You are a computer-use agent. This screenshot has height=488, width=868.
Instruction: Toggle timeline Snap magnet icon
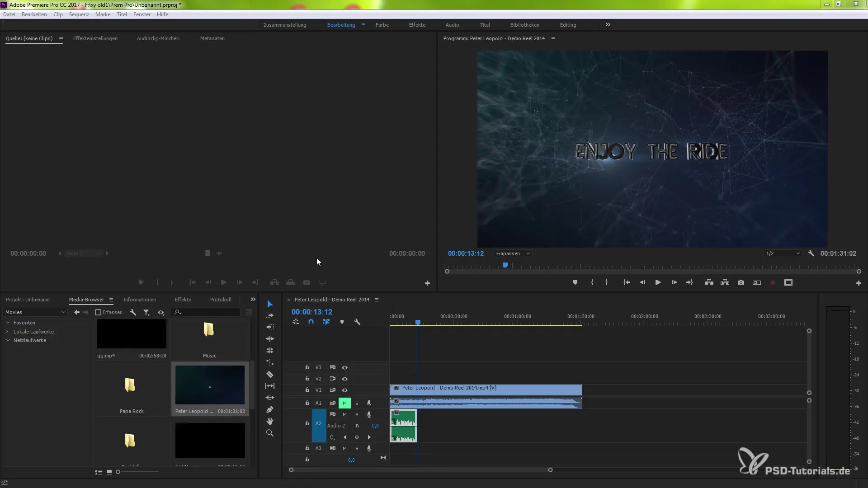(x=311, y=322)
